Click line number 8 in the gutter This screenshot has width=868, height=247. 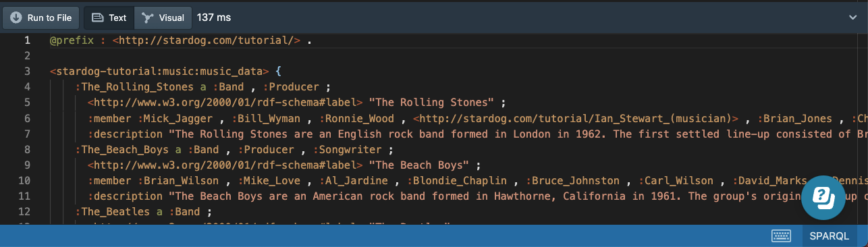pos(27,148)
